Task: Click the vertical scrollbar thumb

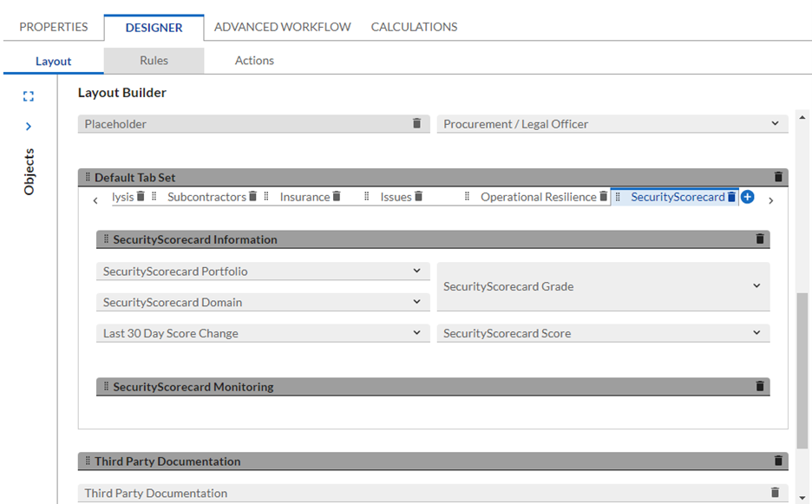Action: (802, 371)
